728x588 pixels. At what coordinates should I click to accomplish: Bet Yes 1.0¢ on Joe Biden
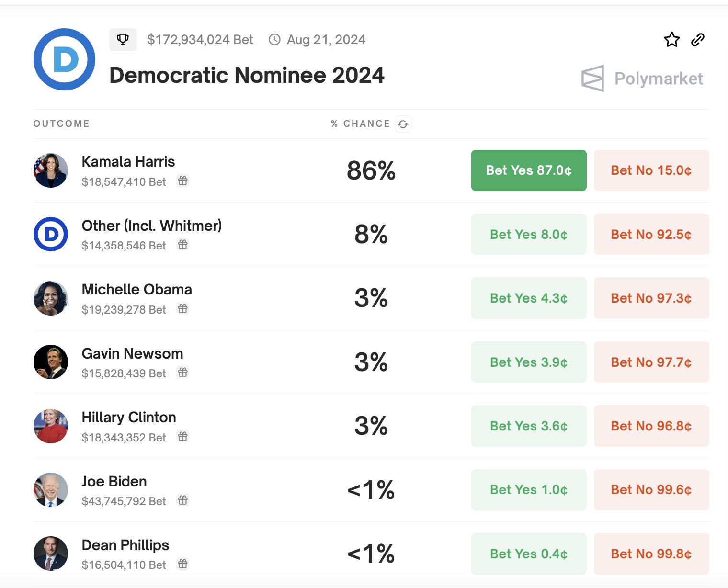tap(529, 490)
